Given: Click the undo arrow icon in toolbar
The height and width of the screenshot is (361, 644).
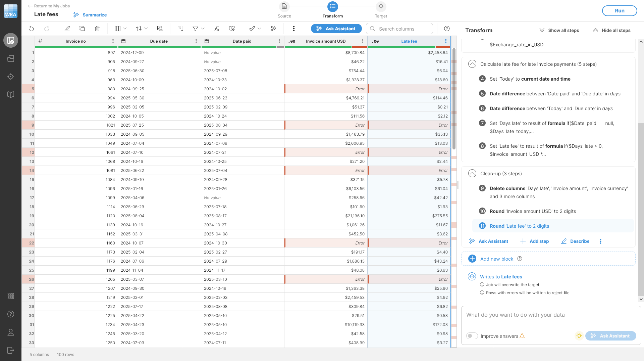Looking at the screenshot, I should tap(32, 29).
